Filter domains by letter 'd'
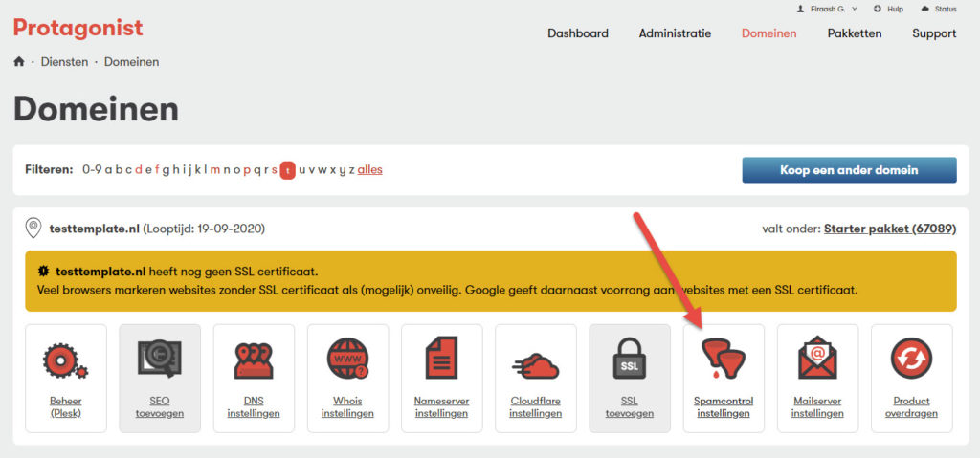Viewport: 980px width, 458px height. tap(139, 169)
